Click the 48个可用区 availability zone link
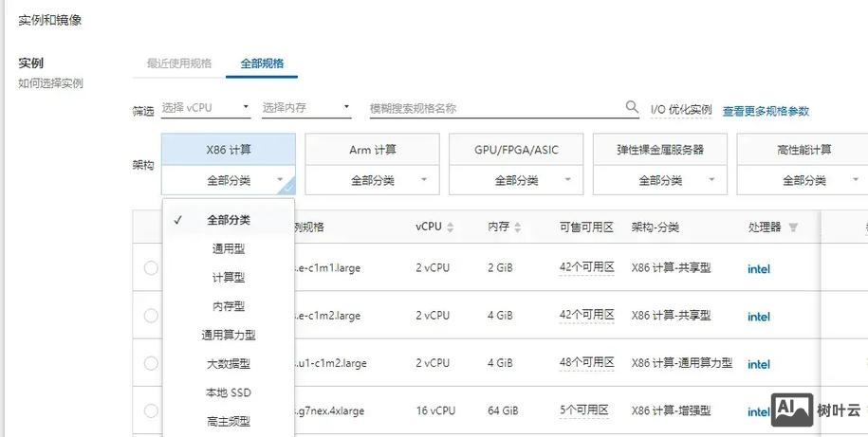The width and height of the screenshot is (868, 437). 587,363
